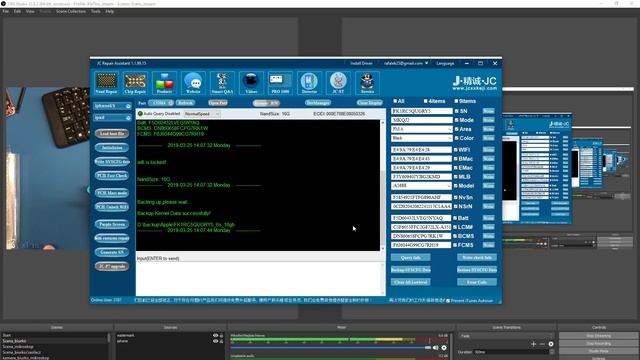Open the Detector icon in JC toolbar
Screen dimensions: 640x360
click(x=309, y=83)
